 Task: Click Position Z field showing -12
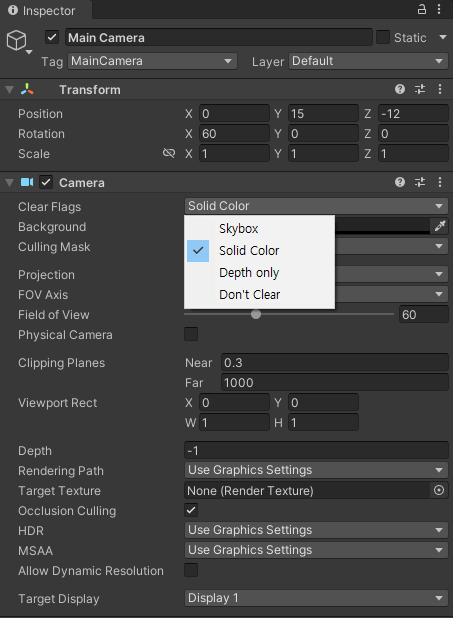(413, 114)
